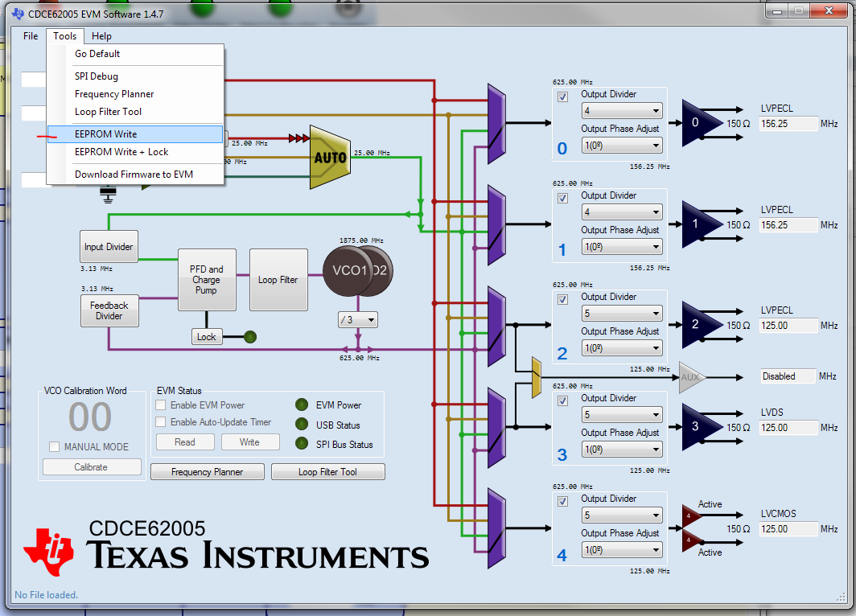Toggle MANUAL MODE in VCO Calibration Word

coord(53,446)
